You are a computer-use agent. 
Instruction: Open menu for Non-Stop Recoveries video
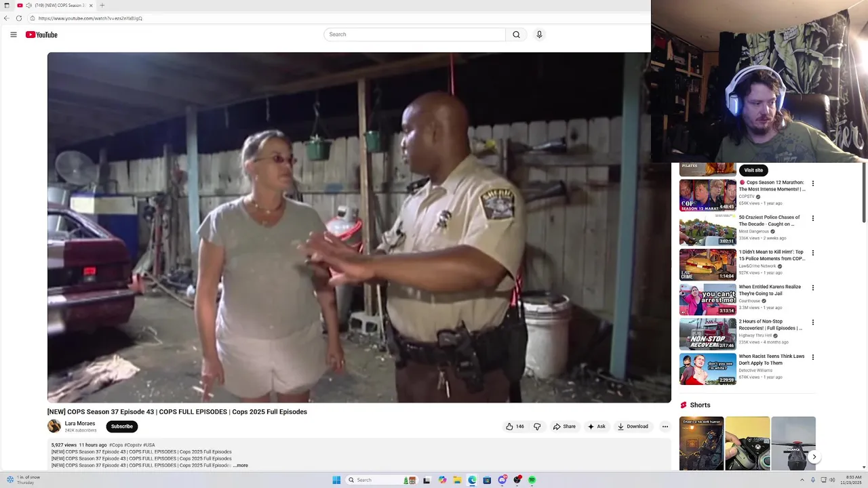click(813, 323)
